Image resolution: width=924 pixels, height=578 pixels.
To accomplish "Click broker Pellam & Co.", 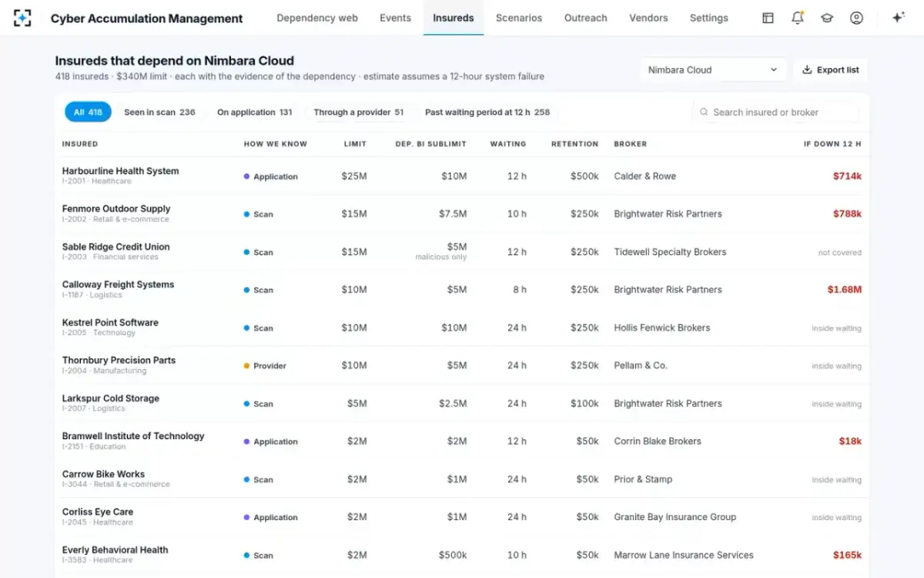I will pos(641,365).
